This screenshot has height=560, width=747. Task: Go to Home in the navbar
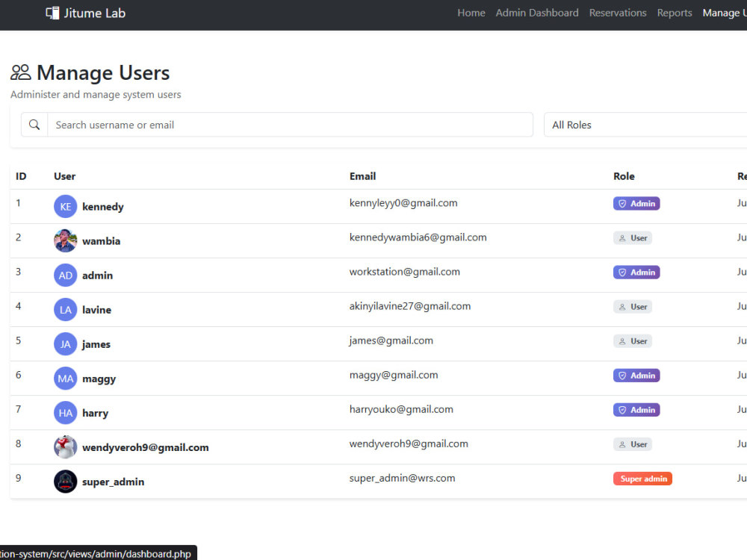point(471,13)
